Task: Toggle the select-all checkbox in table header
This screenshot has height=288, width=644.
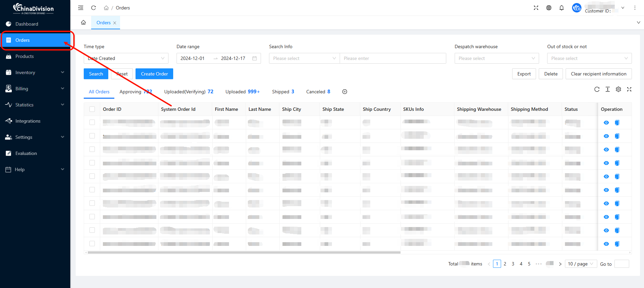Action: (x=92, y=109)
